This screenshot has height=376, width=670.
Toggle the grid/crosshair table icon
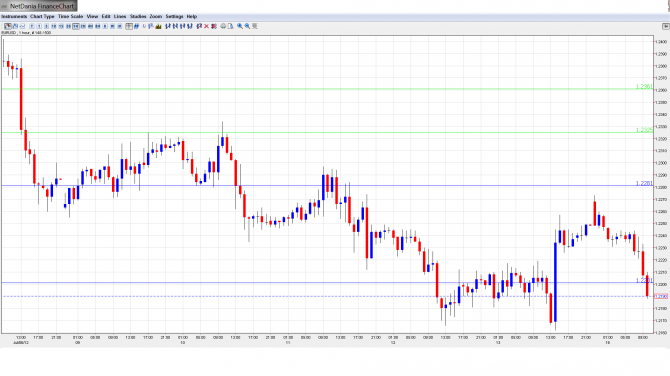(x=129, y=26)
